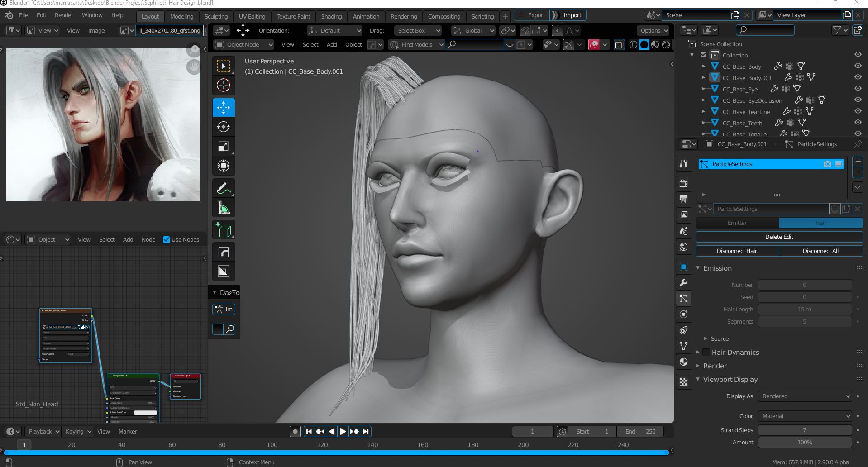
Task: Open Color Material dropdown
Action: coord(805,416)
